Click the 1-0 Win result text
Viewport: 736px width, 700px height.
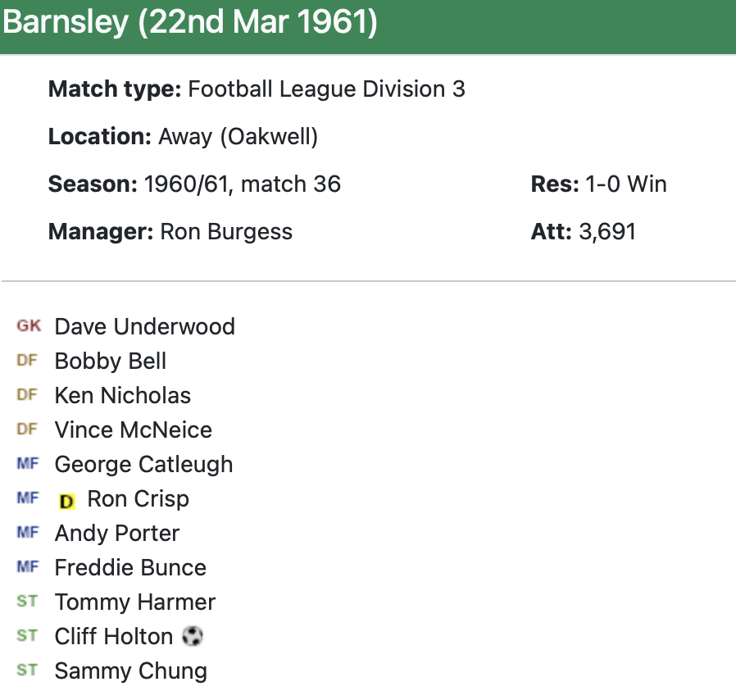[625, 184]
